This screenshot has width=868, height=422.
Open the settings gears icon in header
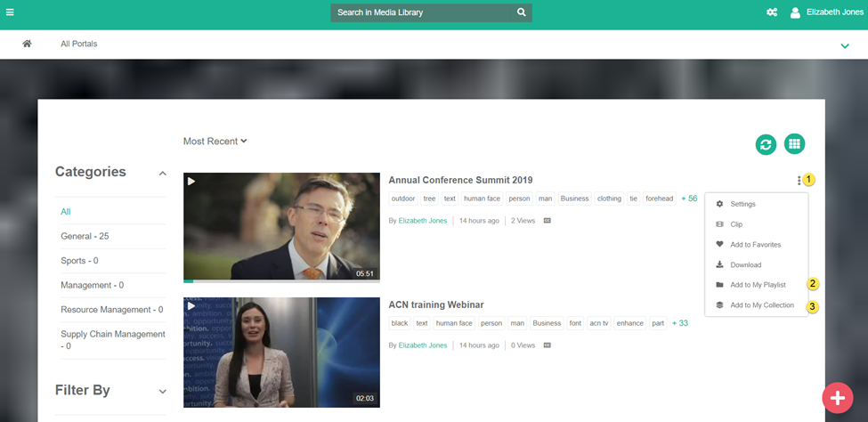point(772,12)
